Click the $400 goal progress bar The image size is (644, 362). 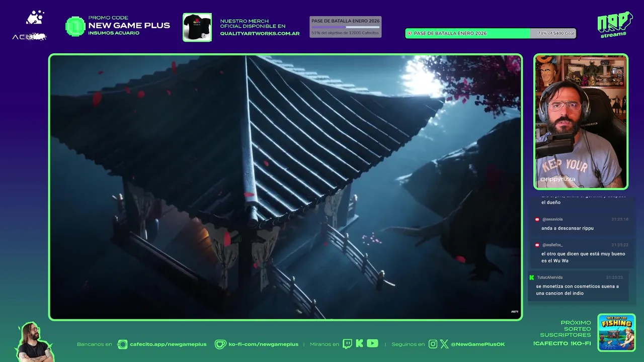491,34
